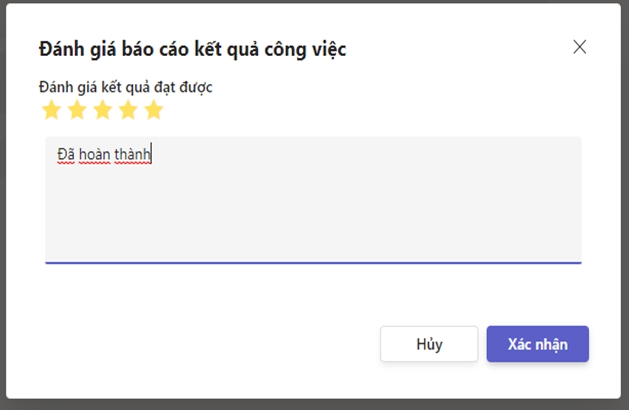
Task: Place cursor on word 'Đã' in comment
Action: tap(66, 155)
